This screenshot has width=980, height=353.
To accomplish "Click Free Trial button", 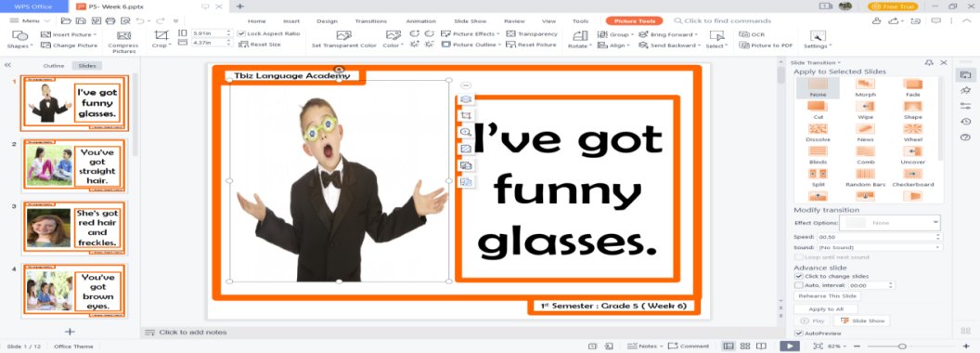I will [893, 7].
